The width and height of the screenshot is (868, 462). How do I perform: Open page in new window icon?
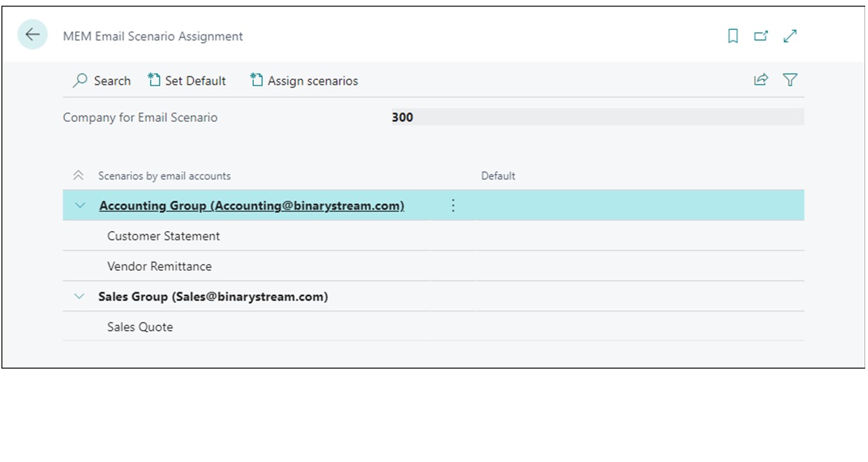click(761, 36)
